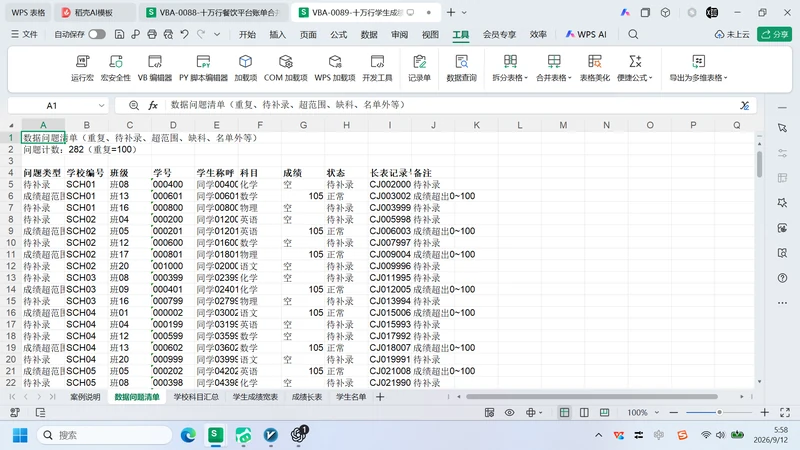Open the selection pane arrow in right sidebar
The image size is (800, 450).
coord(783,128)
